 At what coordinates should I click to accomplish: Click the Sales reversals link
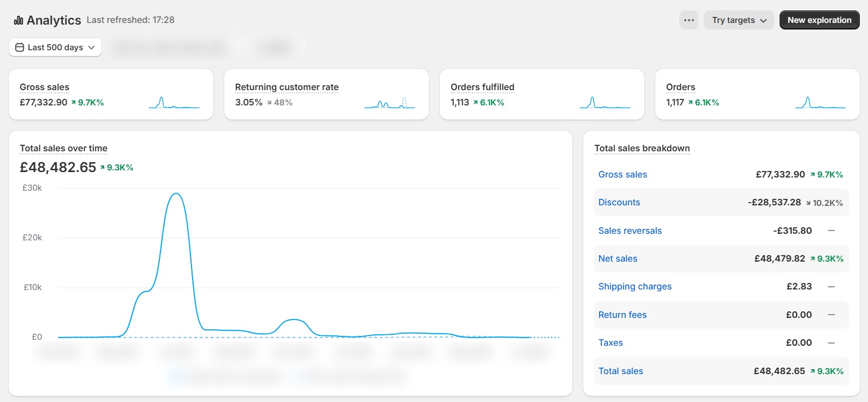coord(630,230)
